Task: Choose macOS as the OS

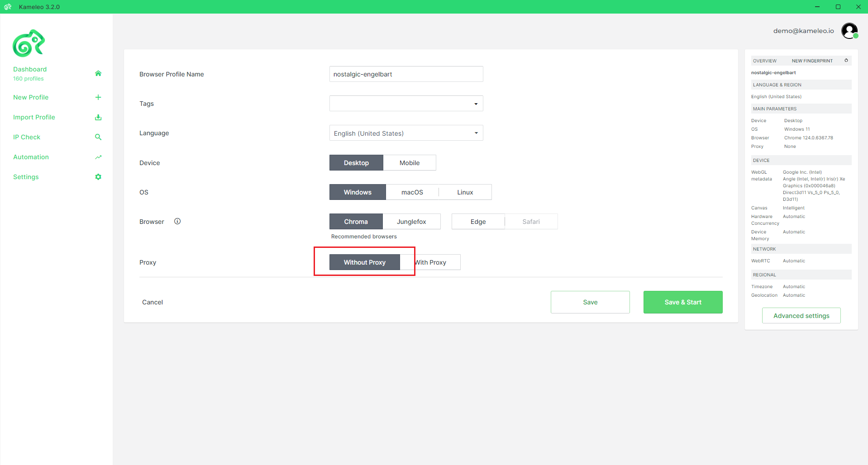Action: [412, 192]
